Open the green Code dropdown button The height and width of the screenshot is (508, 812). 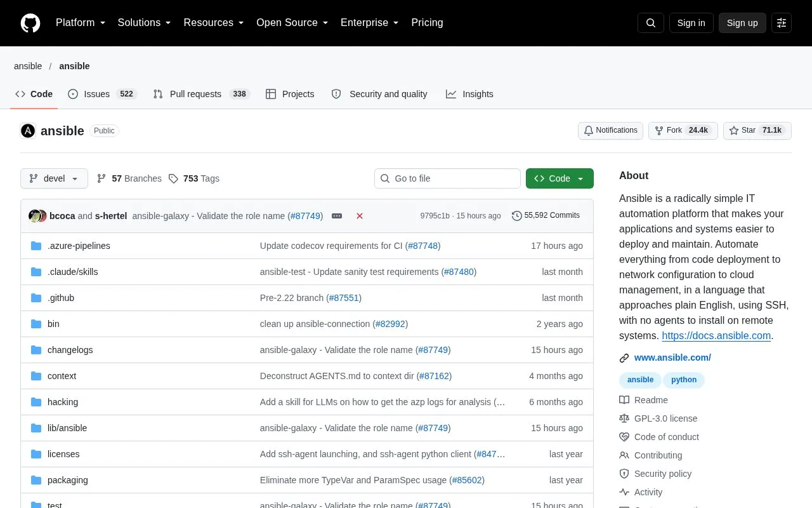pos(560,178)
